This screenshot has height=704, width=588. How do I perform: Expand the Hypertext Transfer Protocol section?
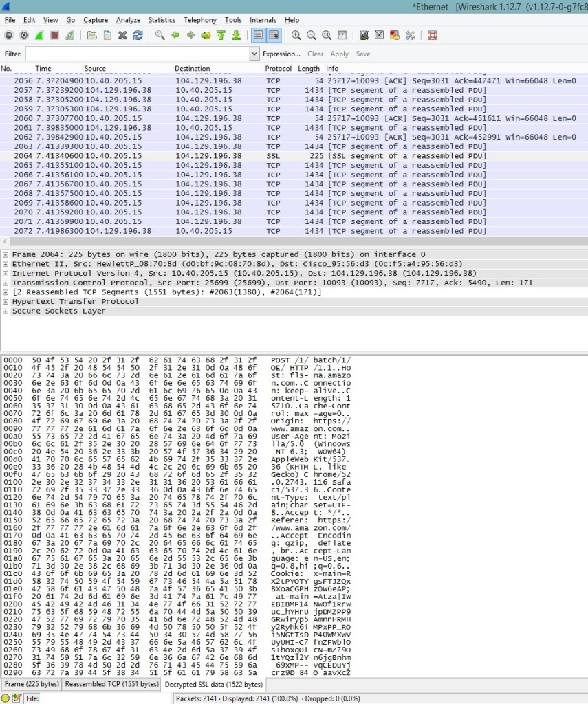(6, 300)
